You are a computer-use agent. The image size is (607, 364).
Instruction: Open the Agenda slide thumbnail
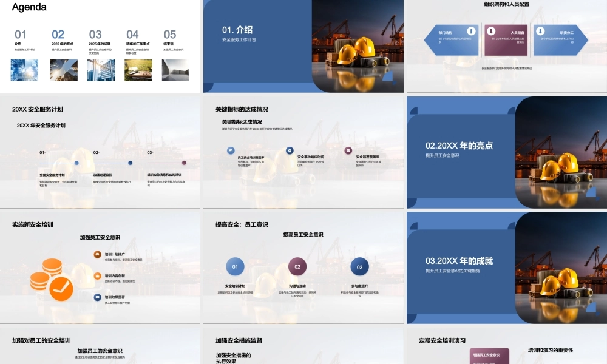tap(100, 46)
